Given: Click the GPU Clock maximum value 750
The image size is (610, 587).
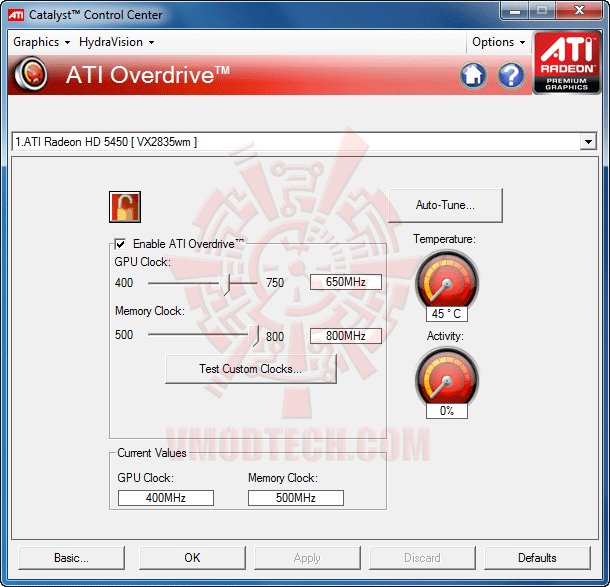Looking at the screenshot, I should (275, 283).
